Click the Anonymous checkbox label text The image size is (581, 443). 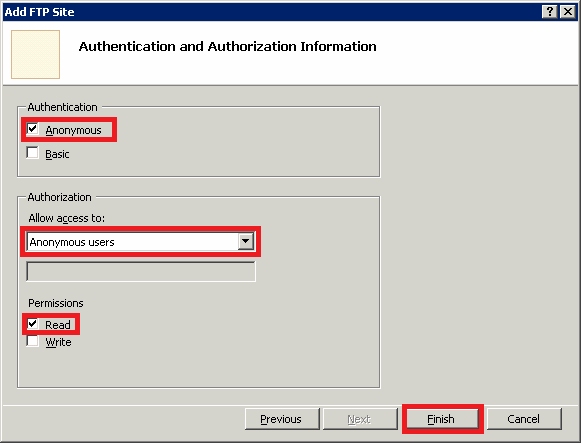73,130
